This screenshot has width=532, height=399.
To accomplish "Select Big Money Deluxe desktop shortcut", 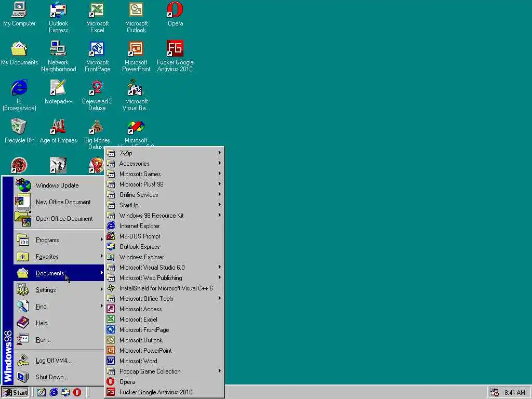I will [97, 135].
